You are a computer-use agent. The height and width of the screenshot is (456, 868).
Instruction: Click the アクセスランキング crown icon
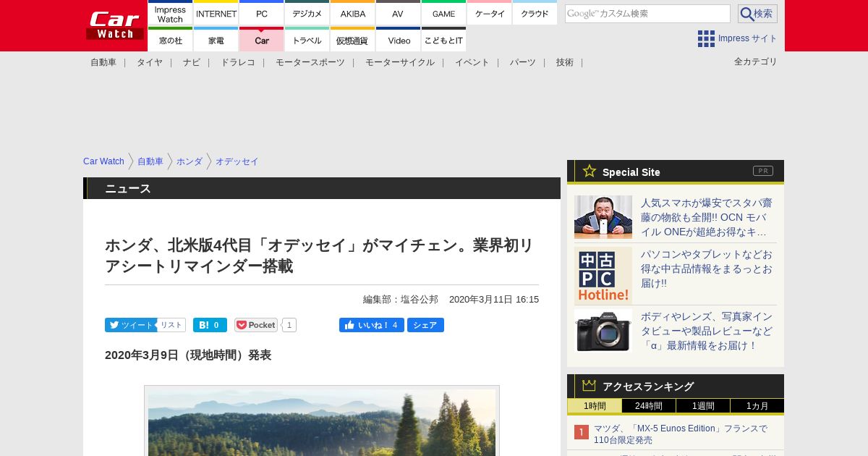(590, 385)
